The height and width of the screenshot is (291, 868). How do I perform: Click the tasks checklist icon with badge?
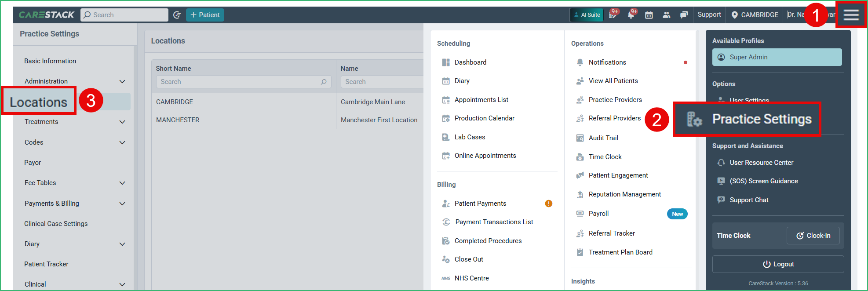612,15
